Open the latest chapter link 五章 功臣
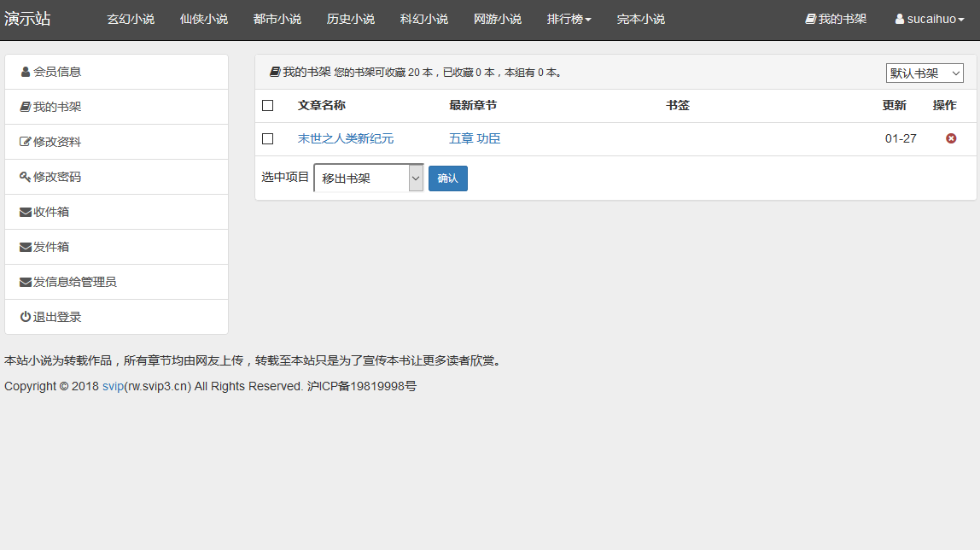This screenshot has height=550, width=980. click(x=475, y=138)
